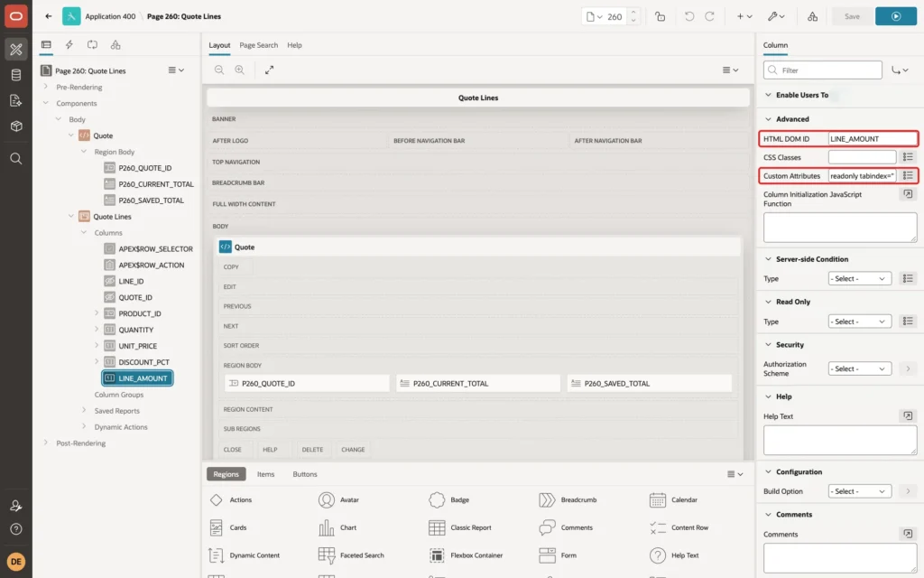This screenshot has width=924, height=578.
Task: Click the Run page play button
Action: (x=896, y=16)
